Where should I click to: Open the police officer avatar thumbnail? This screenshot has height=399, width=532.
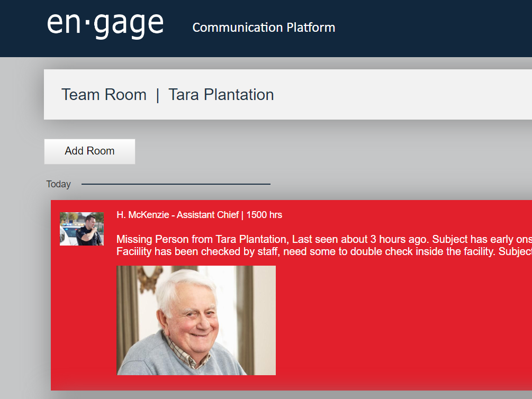click(82, 229)
